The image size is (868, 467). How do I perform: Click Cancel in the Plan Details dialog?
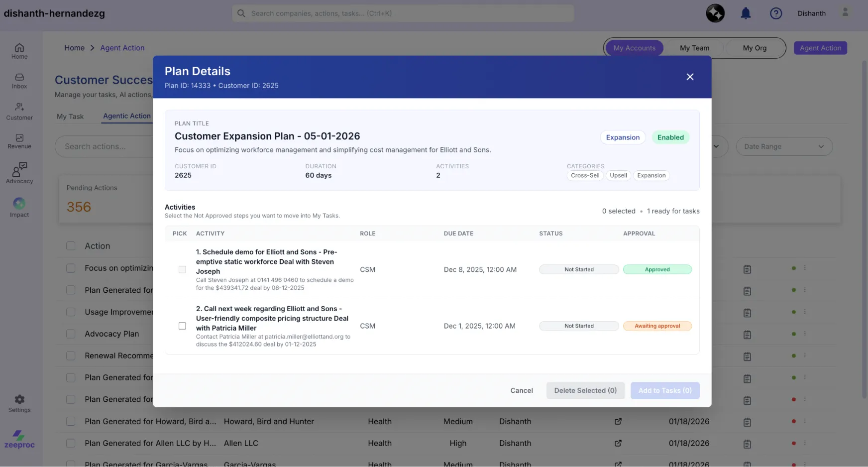(x=521, y=390)
